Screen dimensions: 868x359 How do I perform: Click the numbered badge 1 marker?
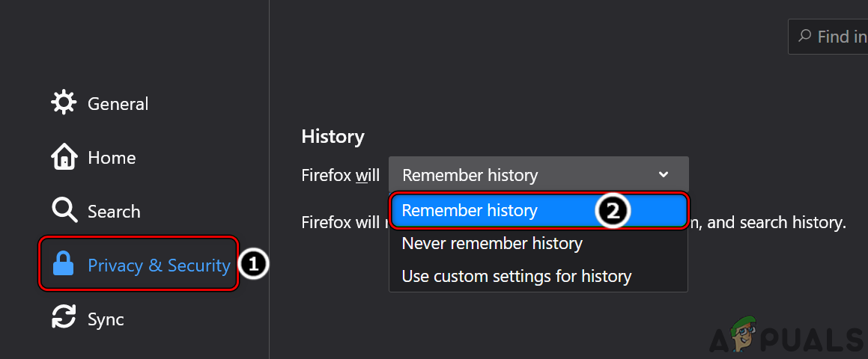tap(253, 264)
